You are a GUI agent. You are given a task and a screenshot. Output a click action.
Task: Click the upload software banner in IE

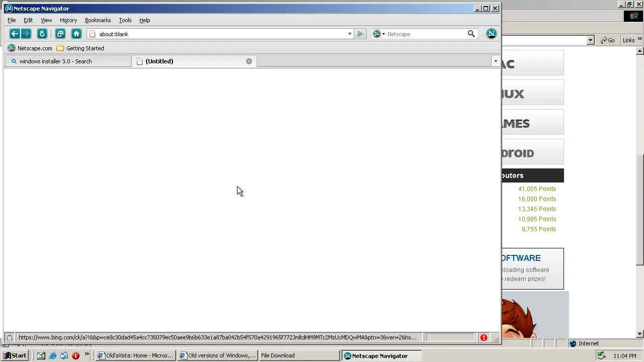point(533,268)
